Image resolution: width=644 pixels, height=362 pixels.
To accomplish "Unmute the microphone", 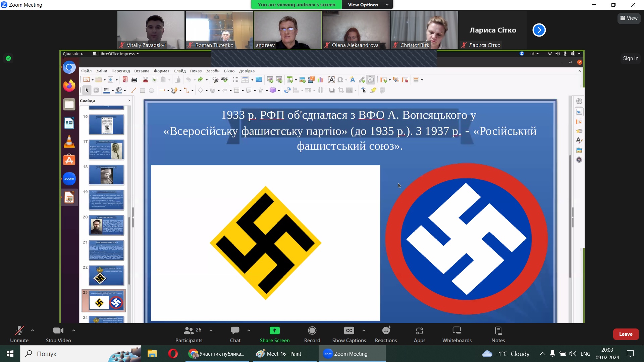I will coord(19,334).
